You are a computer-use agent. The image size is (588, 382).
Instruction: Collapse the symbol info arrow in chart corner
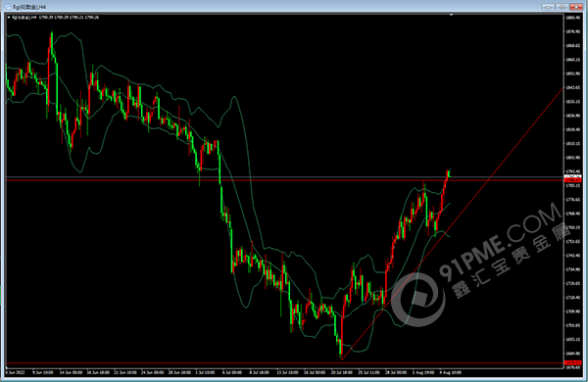[x=9, y=18]
